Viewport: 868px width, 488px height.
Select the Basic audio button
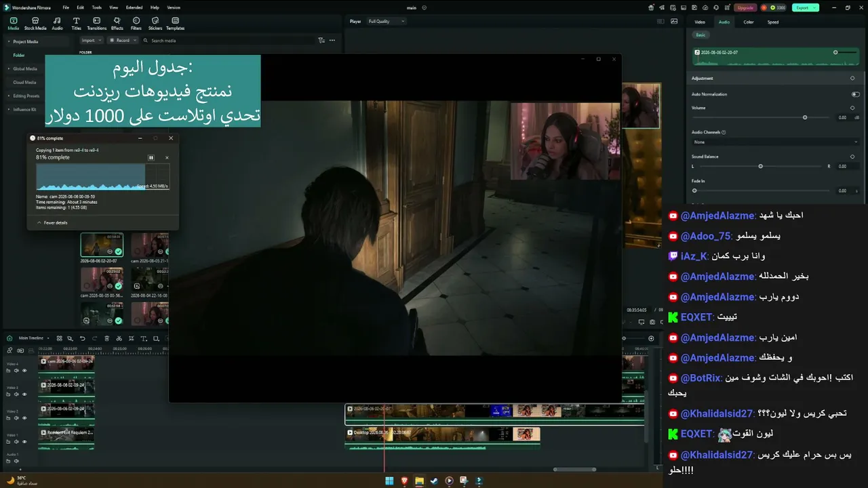701,35
